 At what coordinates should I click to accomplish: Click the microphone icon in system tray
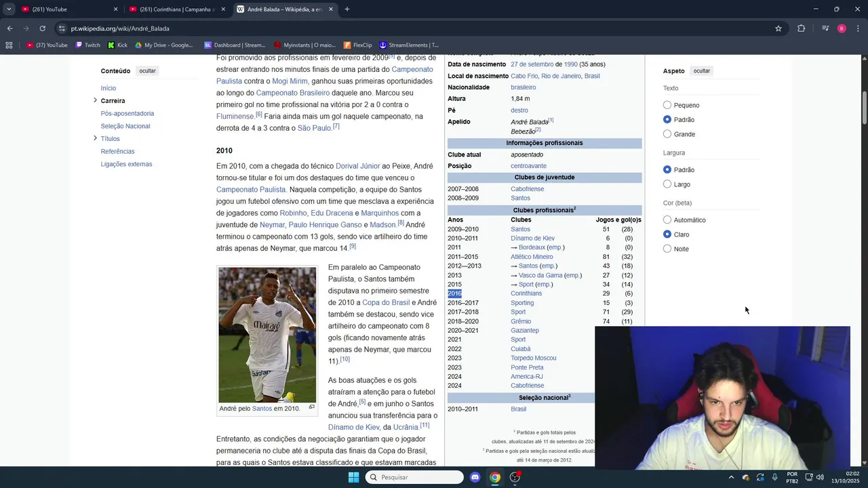pos(774,477)
